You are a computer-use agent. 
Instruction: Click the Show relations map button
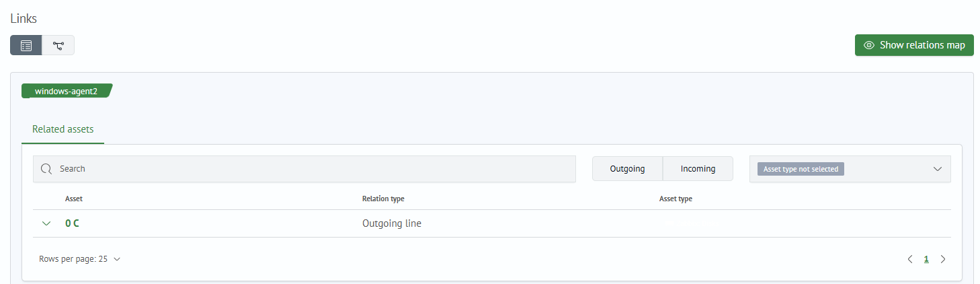(914, 45)
